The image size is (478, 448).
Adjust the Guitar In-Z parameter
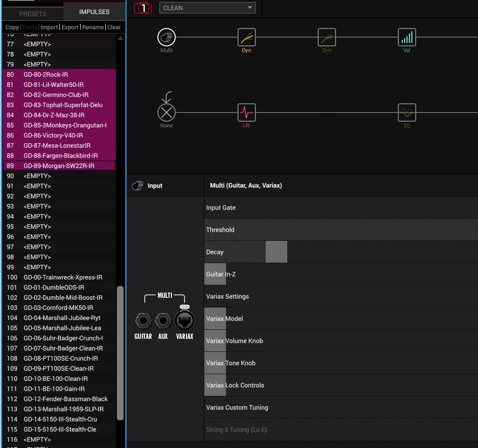click(341, 274)
